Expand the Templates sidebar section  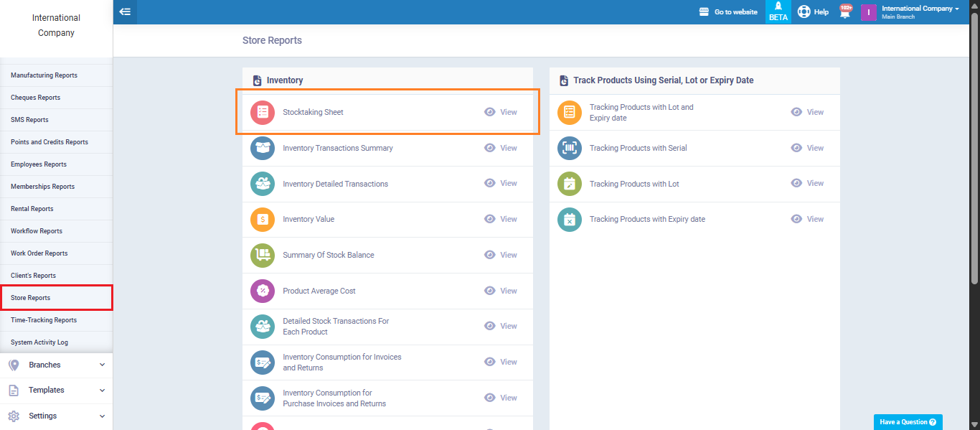56,390
